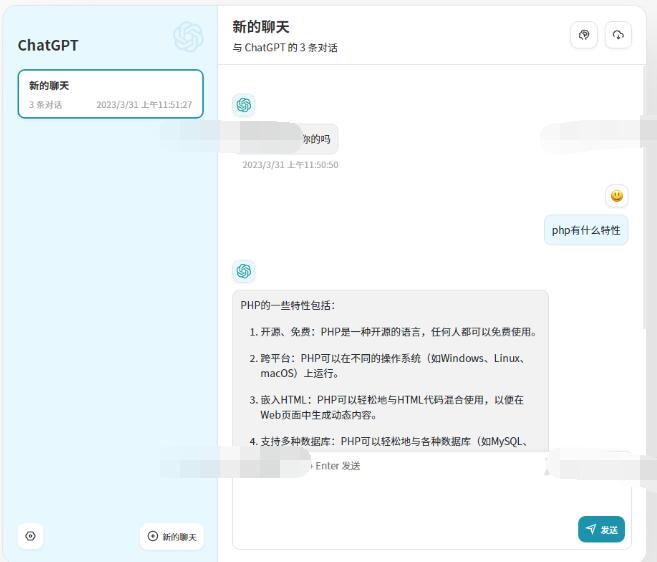Screen dimensions: 657x562
Task: Click ChatGPT avatar above first reply
Action: click(x=244, y=105)
